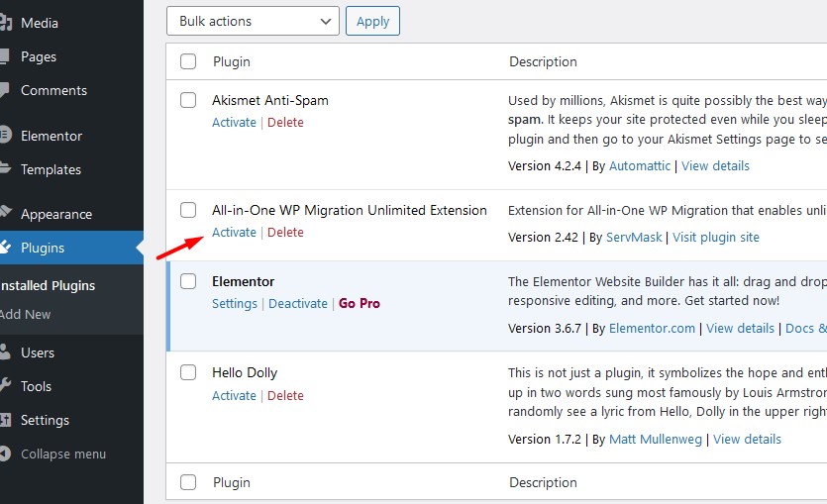Viewport: 827px width, 504px height.
Task: Open the Pages menu
Action: [39, 57]
